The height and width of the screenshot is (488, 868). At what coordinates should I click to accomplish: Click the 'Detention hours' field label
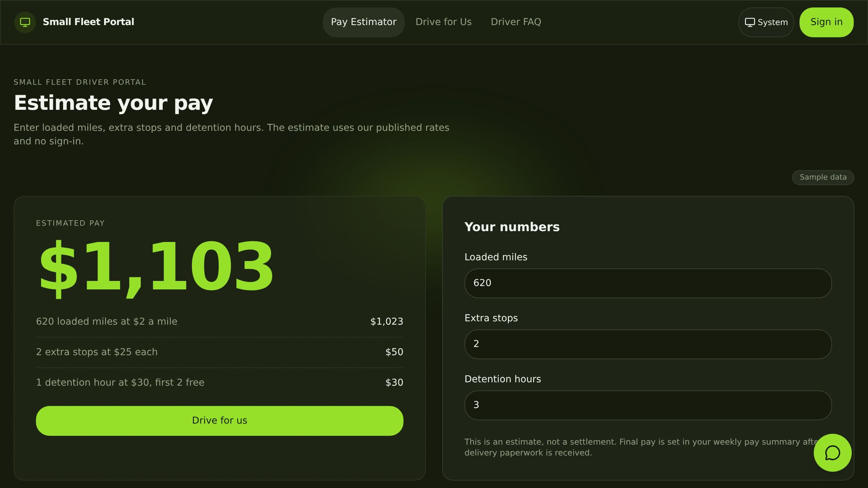[x=502, y=379]
